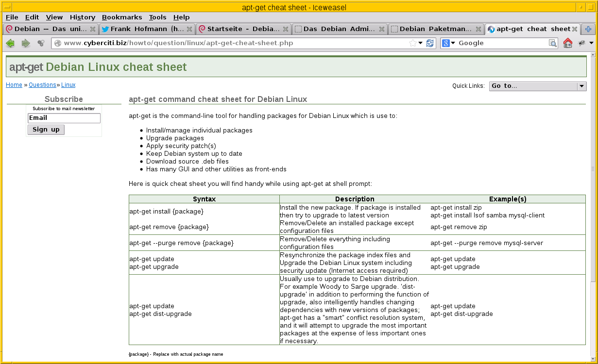Viewport: 598px width, 364px height.
Task: Open the Bookmarks menu
Action: point(122,17)
